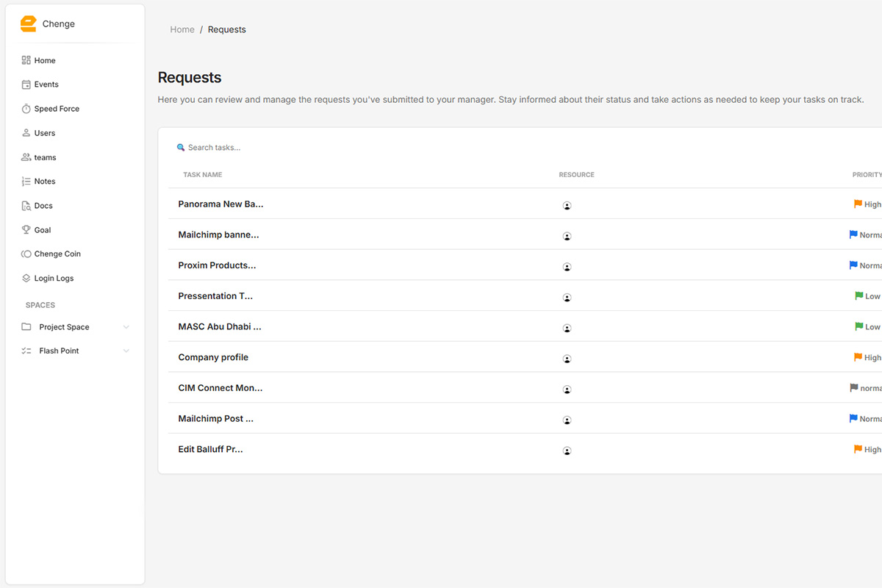Click resource avatar for Mailchimp banne... row

[x=567, y=237]
